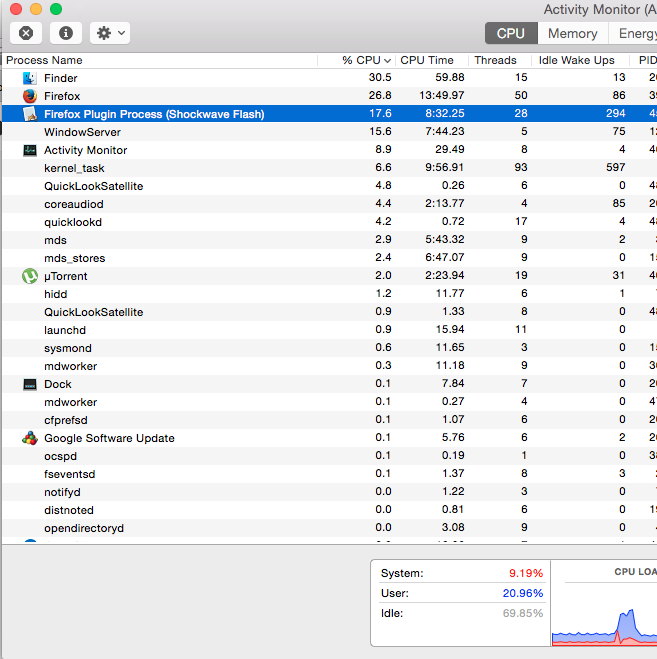Image resolution: width=657 pixels, height=659 pixels.
Task: Sort by Idle Wake Ups column header
Action: pyautogui.click(x=580, y=61)
